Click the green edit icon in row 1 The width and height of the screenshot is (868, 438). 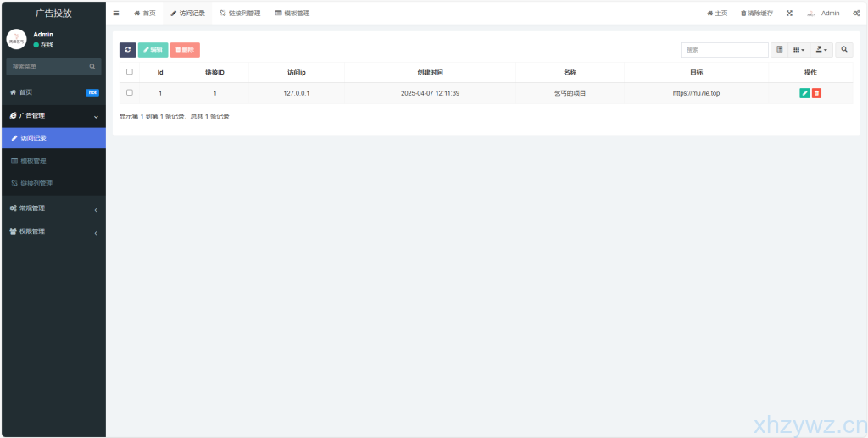[804, 93]
